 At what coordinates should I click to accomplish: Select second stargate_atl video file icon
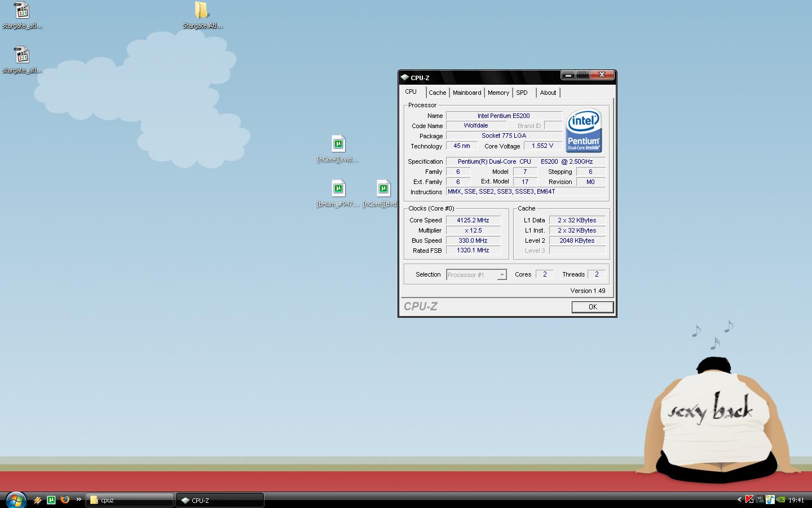click(x=22, y=60)
